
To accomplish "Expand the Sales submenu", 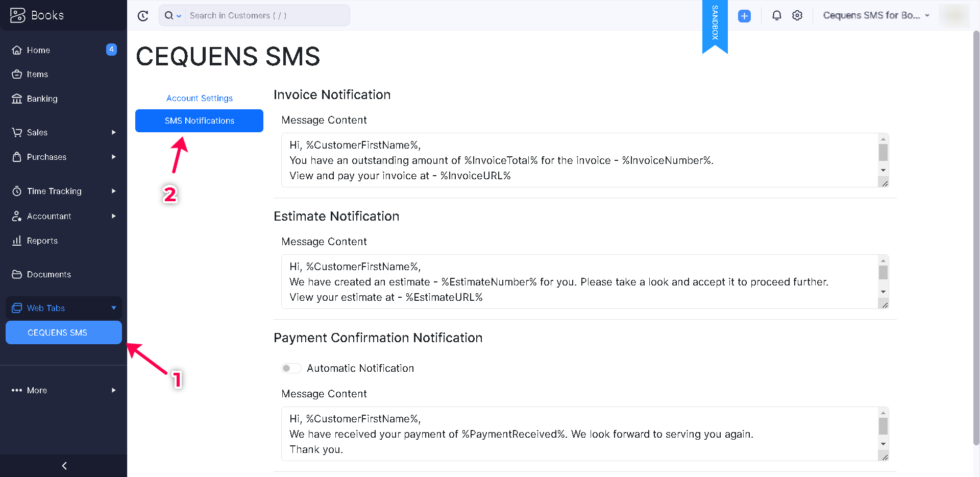I will pos(113,132).
